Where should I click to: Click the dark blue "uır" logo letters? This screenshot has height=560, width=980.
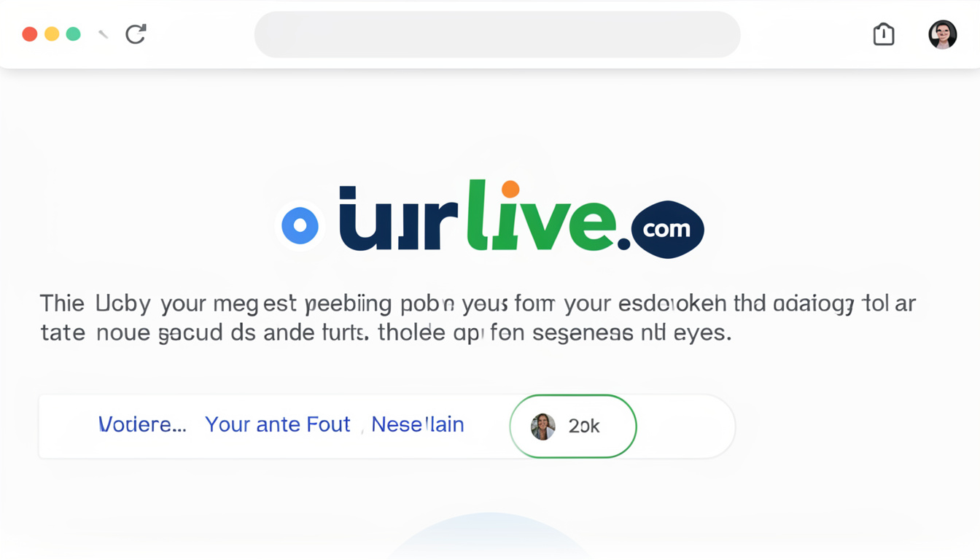click(399, 219)
